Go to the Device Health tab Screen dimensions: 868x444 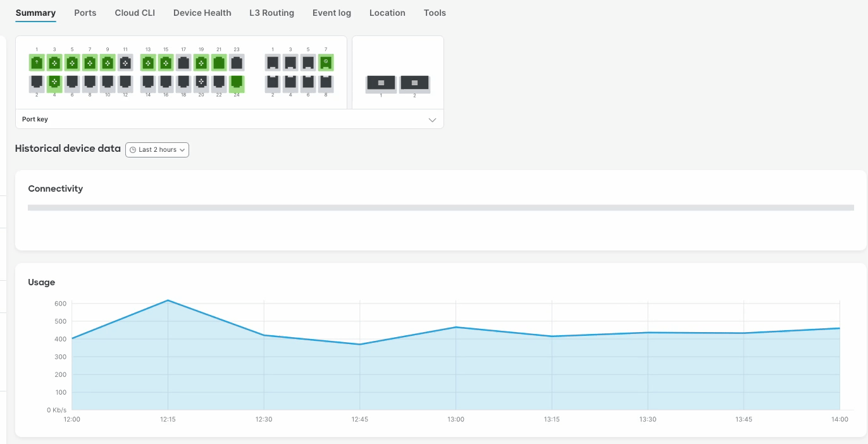[x=202, y=13]
